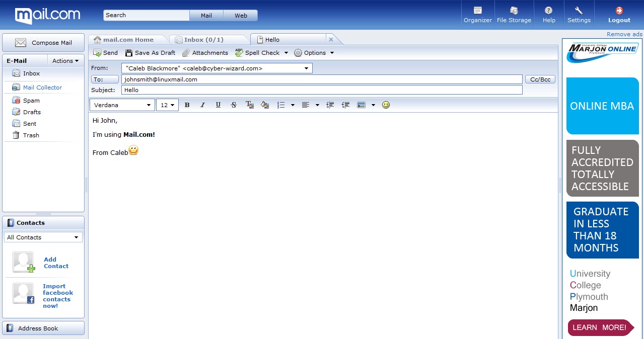Click the insert image icon
Image resolution: width=644 pixels, height=339 pixels.
coord(361,105)
